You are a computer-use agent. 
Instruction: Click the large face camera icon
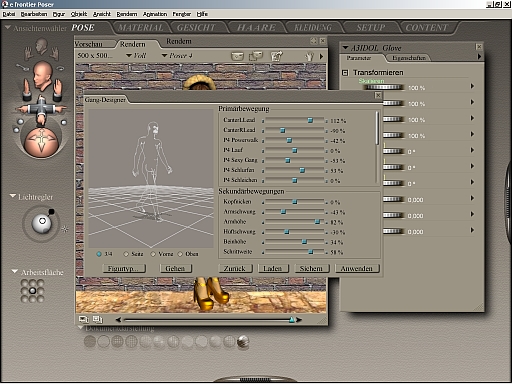pyautogui.click(x=42, y=76)
